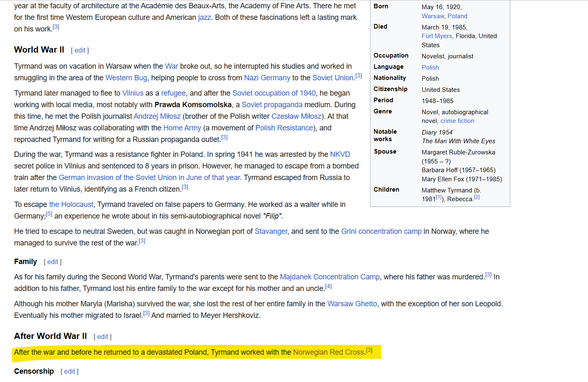Follow the Holocaust link
The image size is (588, 382).
coord(71,204)
